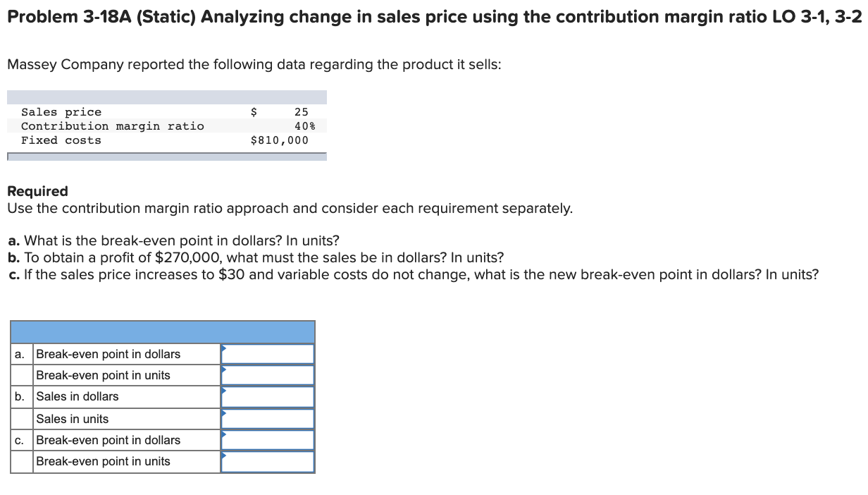
Task: Click the blue flag beside break-even units
Action: pyautogui.click(x=224, y=371)
